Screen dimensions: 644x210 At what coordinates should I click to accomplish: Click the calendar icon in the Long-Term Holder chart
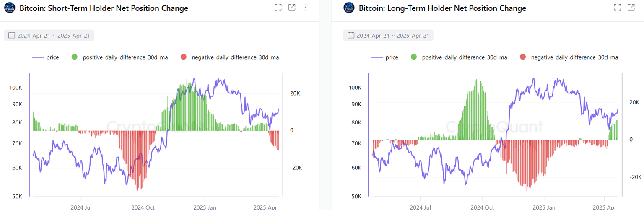[351, 36]
